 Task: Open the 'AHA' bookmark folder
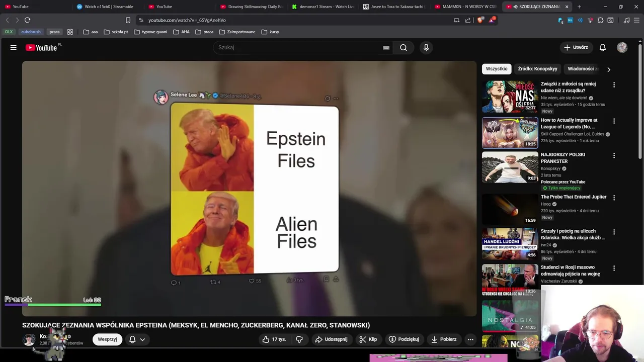click(181, 32)
